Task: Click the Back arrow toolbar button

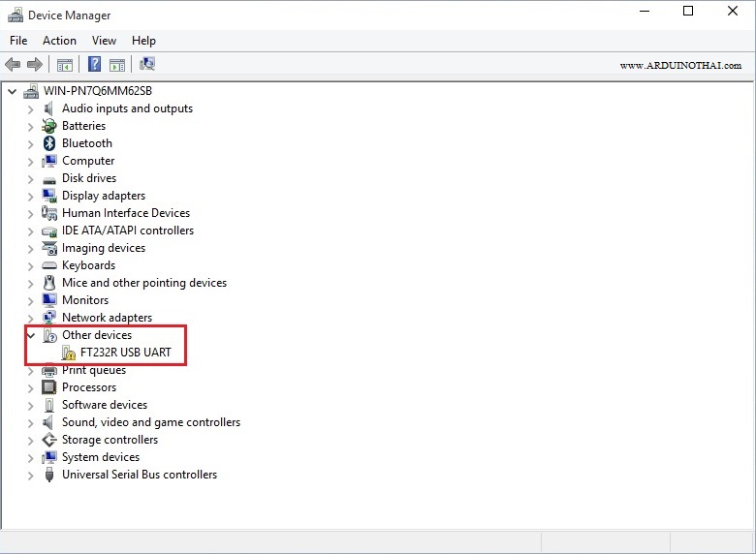Action: click(x=13, y=64)
